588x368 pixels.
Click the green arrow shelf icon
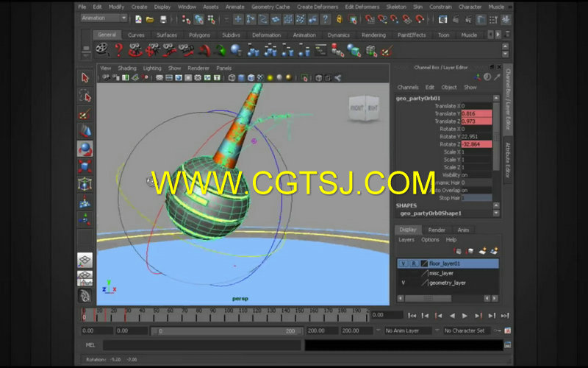click(221, 50)
